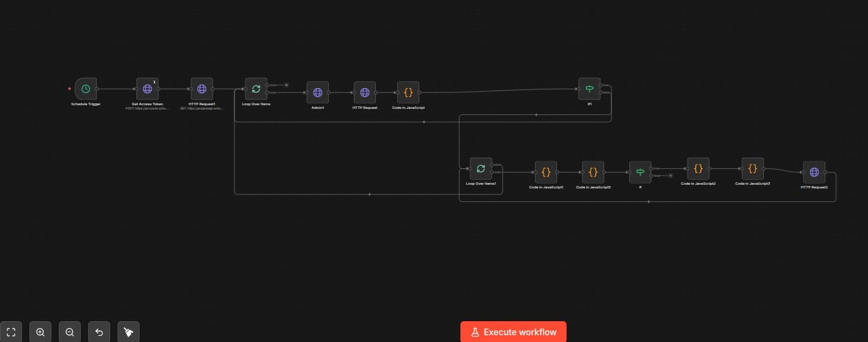
Task: Select the Code in JavaScript1 node
Action: point(546,173)
